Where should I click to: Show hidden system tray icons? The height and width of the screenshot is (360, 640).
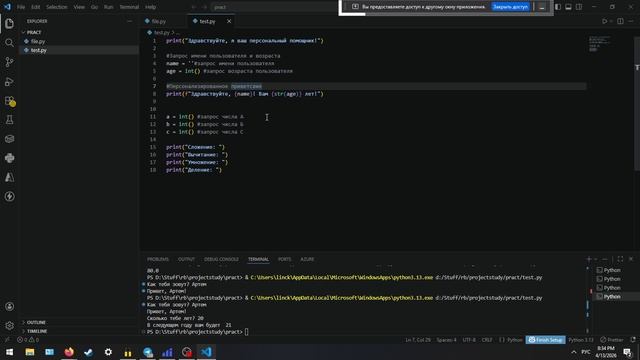[x=573, y=352]
